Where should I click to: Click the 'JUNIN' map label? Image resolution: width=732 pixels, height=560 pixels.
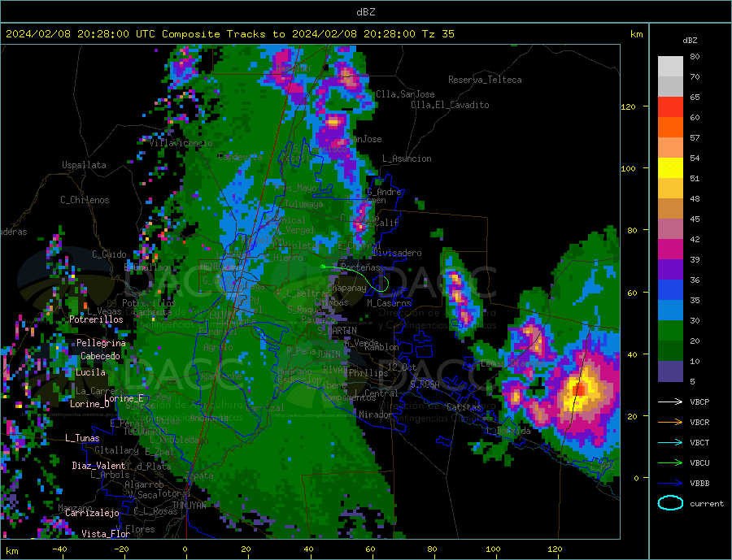pos(329,354)
